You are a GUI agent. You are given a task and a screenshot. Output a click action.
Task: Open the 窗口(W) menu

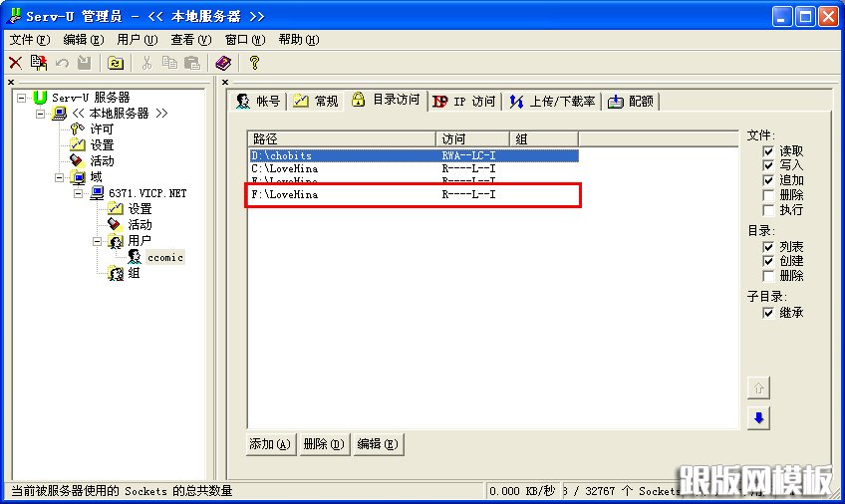coord(245,40)
